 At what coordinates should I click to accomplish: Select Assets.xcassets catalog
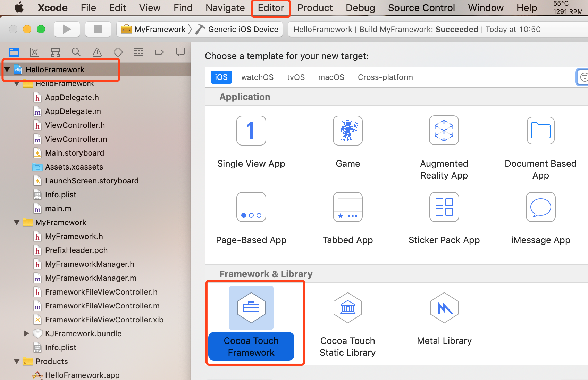[x=74, y=167]
